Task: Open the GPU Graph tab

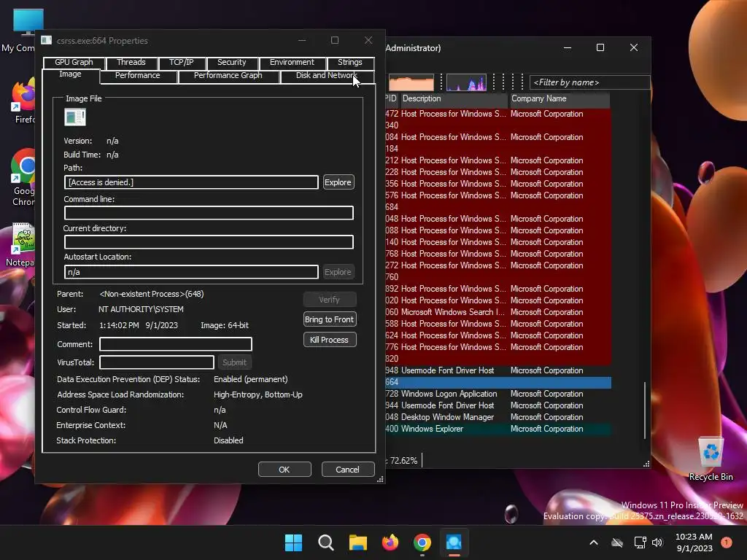Action: tap(74, 63)
